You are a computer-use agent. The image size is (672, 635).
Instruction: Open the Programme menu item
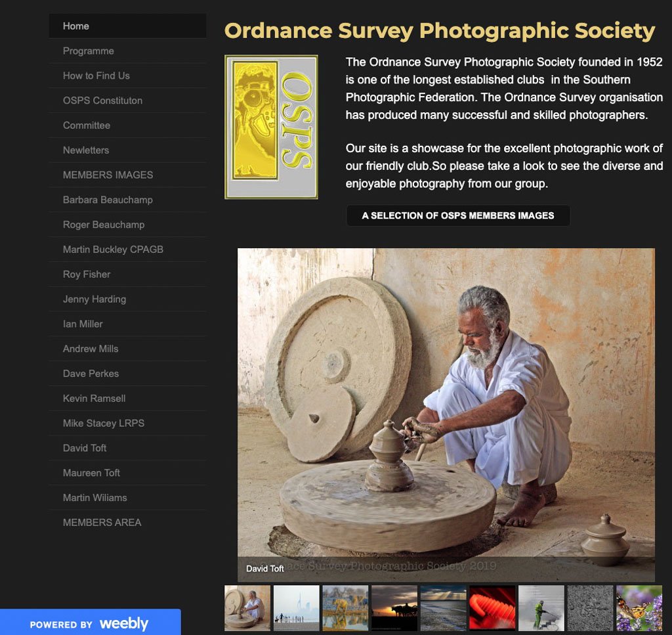point(128,51)
